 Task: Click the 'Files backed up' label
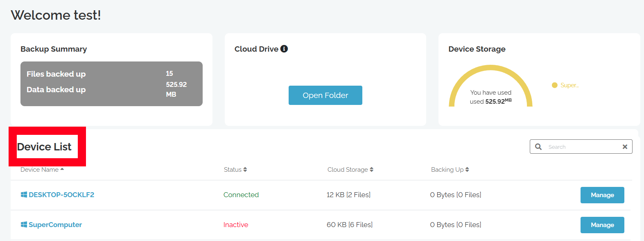(x=56, y=74)
